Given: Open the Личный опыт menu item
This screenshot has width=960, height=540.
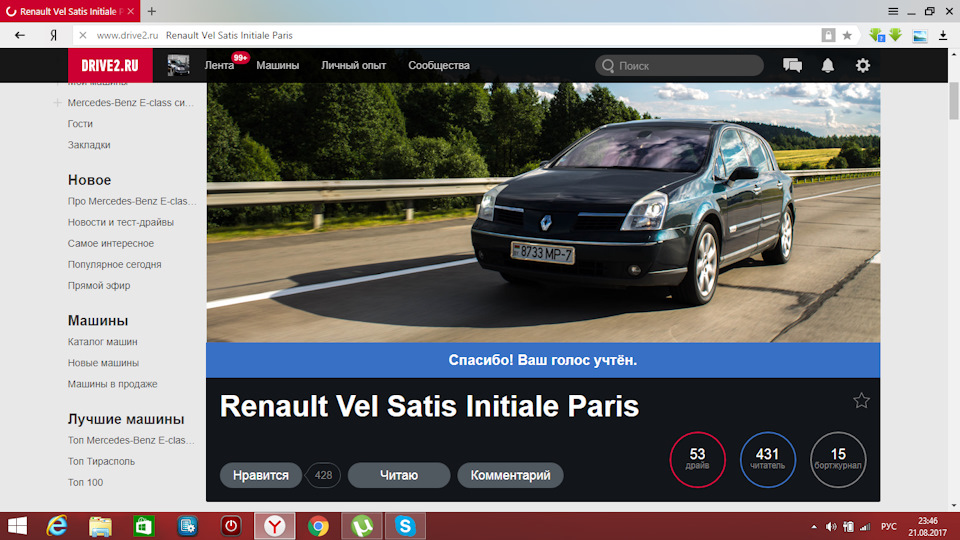Looking at the screenshot, I should tap(353, 66).
